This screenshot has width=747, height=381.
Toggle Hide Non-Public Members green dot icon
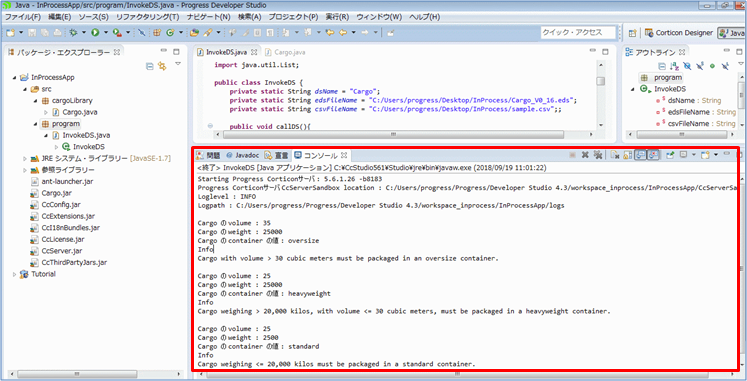point(712,66)
